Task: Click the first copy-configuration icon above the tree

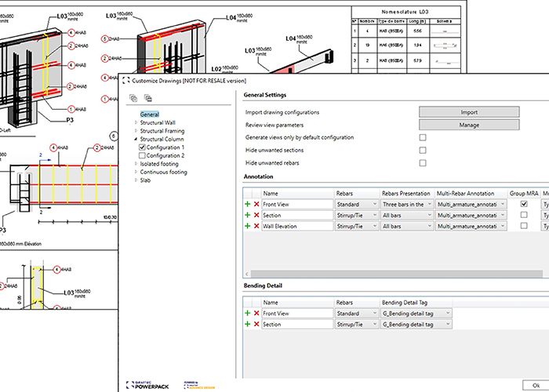Action: pyautogui.click(x=133, y=98)
